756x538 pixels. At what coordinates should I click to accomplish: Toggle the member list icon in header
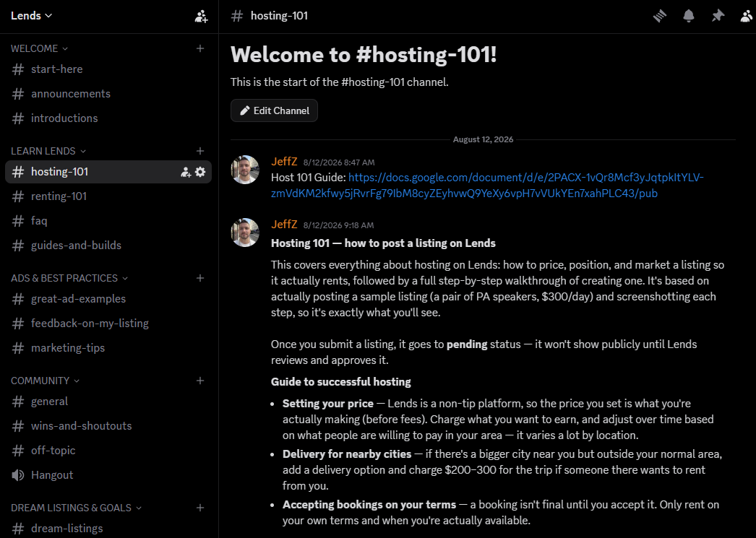[x=747, y=16]
